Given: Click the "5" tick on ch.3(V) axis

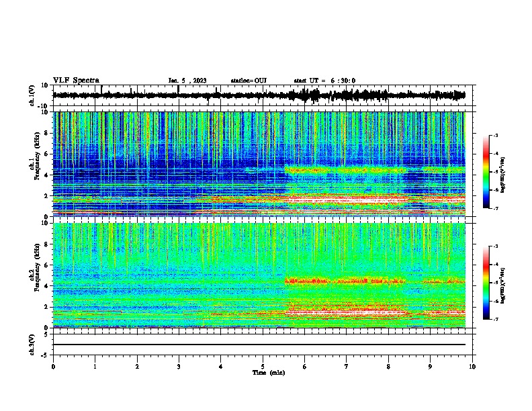Looking at the screenshot, I should (x=47, y=334).
